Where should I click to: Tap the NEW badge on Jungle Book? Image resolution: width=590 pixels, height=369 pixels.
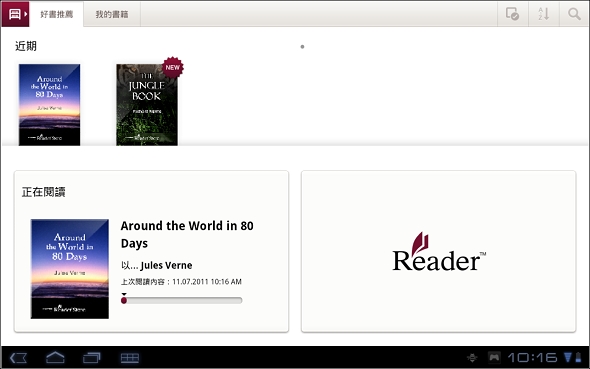[x=173, y=67]
